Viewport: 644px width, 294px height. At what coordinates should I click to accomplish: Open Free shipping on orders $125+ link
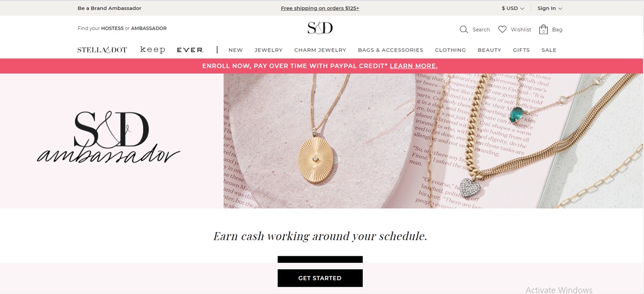click(320, 8)
